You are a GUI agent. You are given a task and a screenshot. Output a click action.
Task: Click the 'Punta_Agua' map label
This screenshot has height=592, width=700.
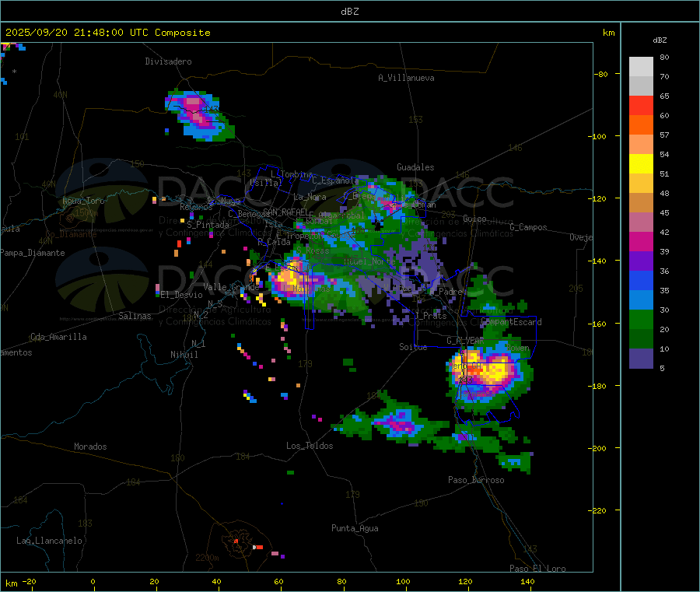[x=355, y=528]
